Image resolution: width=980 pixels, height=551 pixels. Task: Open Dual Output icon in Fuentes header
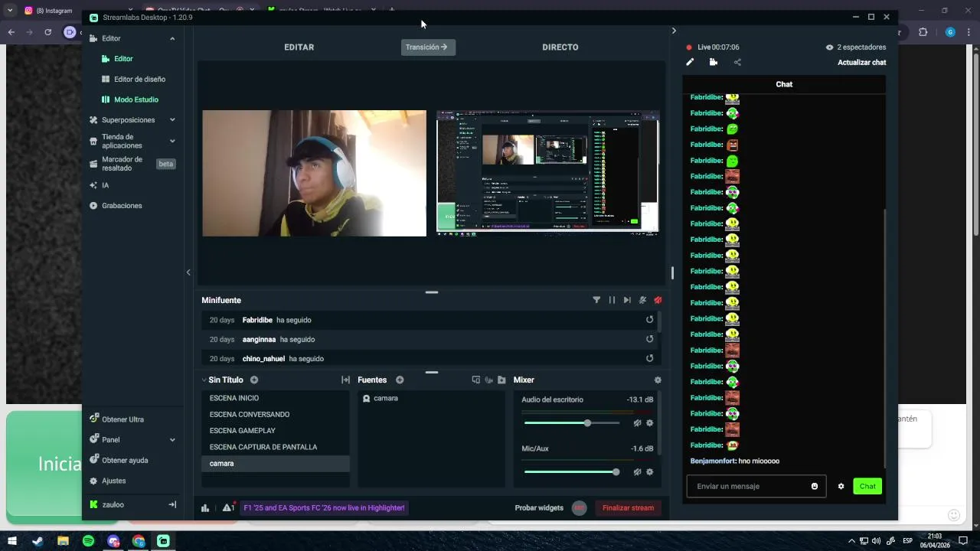coord(475,380)
